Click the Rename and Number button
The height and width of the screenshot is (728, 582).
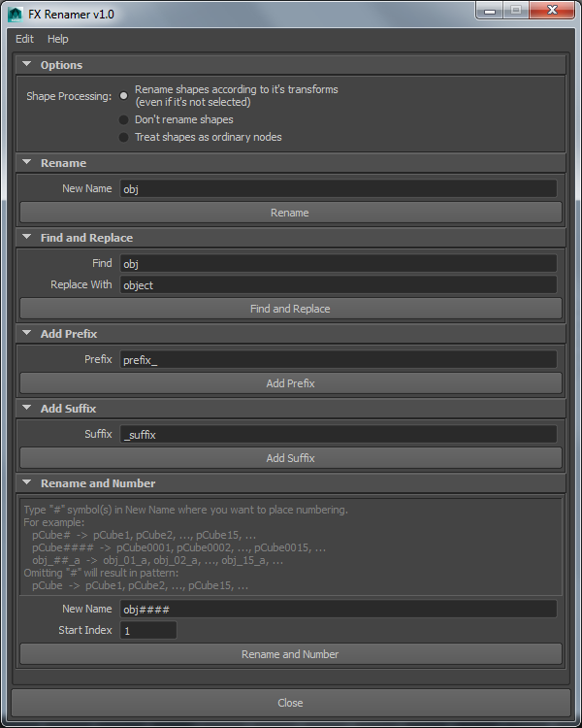coord(290,654)
